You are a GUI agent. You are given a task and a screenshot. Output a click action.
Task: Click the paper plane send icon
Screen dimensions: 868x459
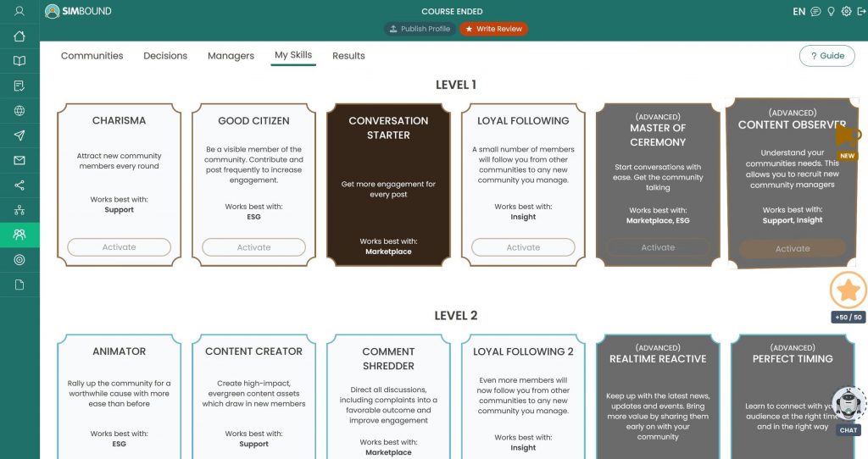[x=19, y=135]
